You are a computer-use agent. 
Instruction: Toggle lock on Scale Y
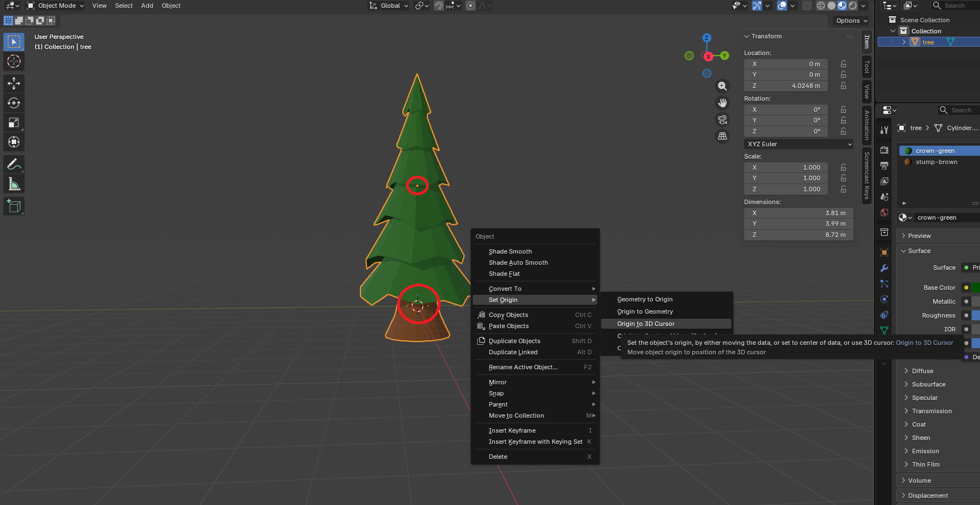pyautogui.click(x=843, y=178)
